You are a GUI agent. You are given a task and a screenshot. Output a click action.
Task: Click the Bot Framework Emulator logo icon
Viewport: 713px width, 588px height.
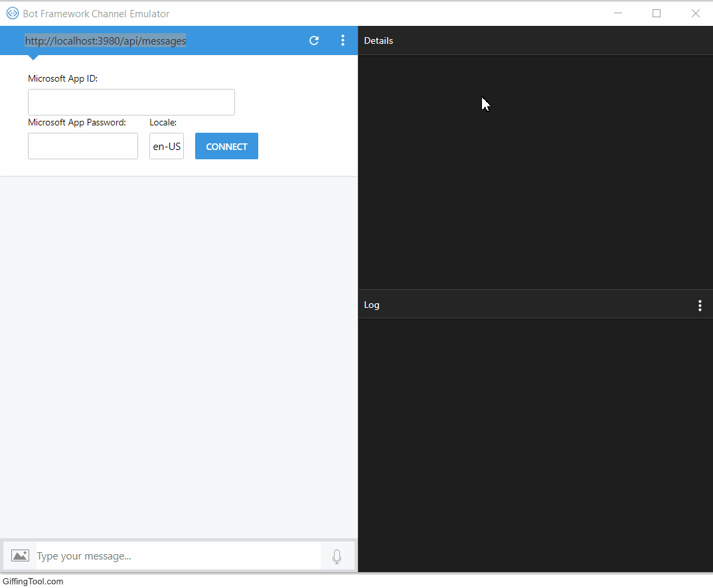[x=12, y=13]
